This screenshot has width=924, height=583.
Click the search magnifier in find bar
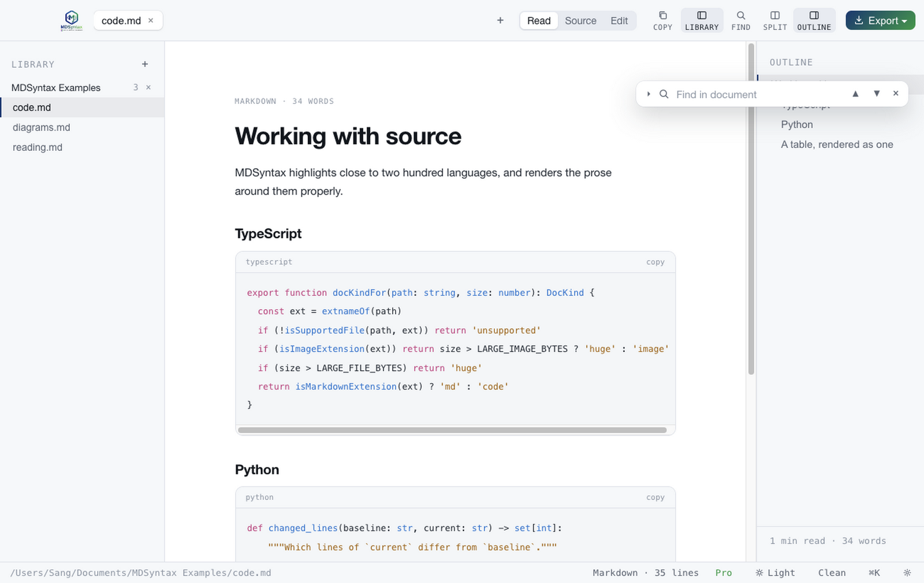664,94
